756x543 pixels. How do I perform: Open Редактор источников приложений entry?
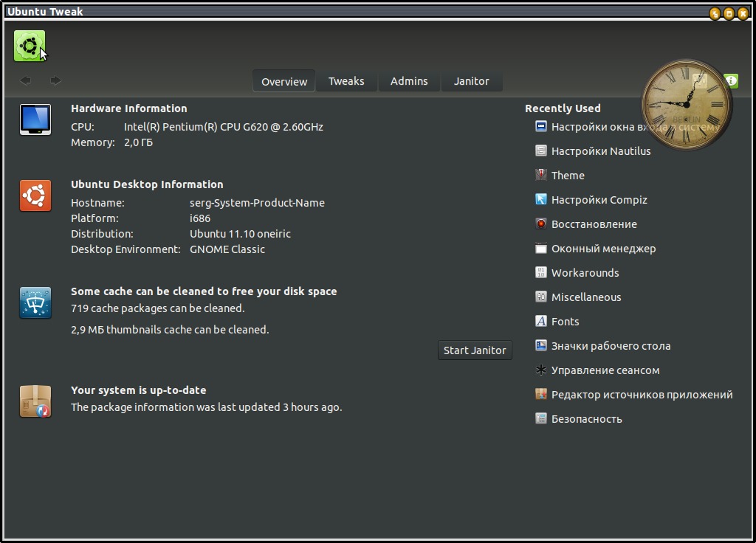coord(642,395)
